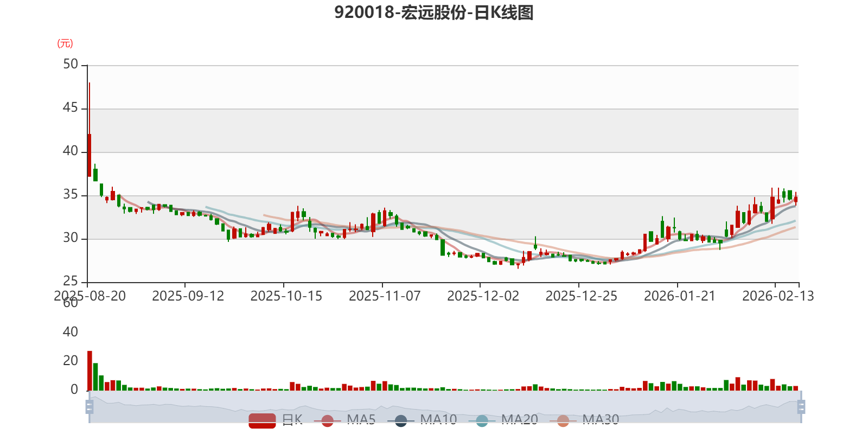Grab the left handle of the zoom slider
Image resolution: width=868 pixels, height=434 pixels.
point(90,407)
